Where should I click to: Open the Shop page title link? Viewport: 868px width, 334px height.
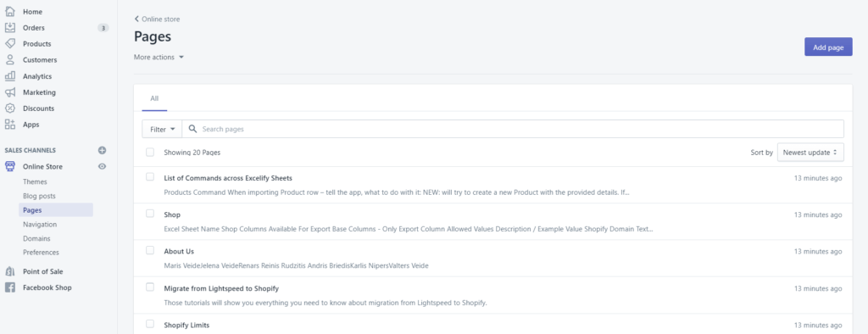point(172,215)
